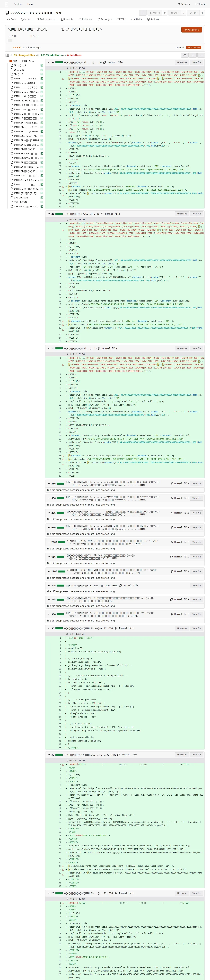The image size is (210, 980).
Task: Toggle Unescape on the 28-line JS.HTML file
Action: click(182, 893)
